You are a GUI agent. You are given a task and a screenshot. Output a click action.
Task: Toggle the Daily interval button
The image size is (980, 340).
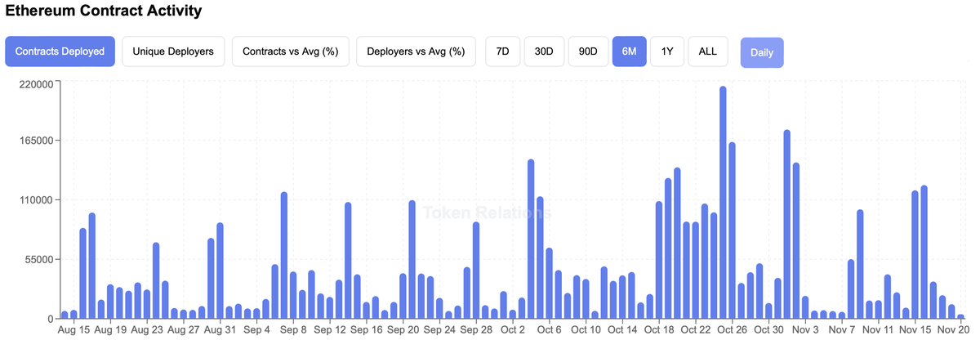[x=762, y=52]
